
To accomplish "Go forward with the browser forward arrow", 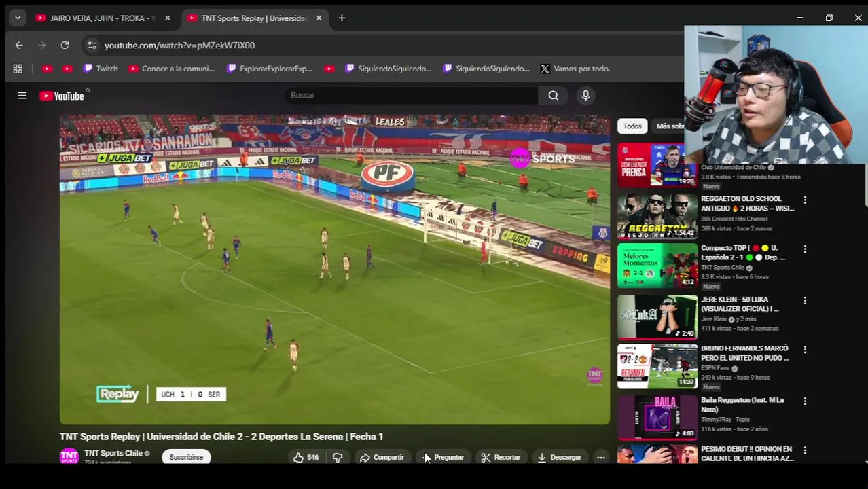I will [x=41, y=45].
